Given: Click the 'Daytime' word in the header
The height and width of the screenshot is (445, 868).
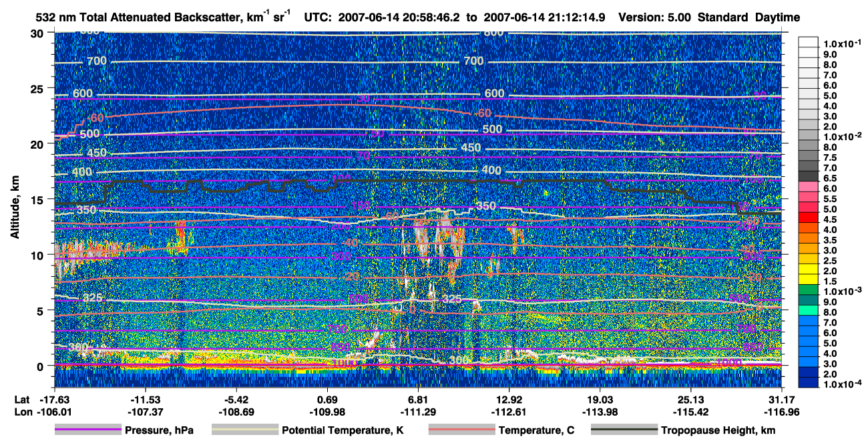Looking at the screenshot, I should point(776,17).
